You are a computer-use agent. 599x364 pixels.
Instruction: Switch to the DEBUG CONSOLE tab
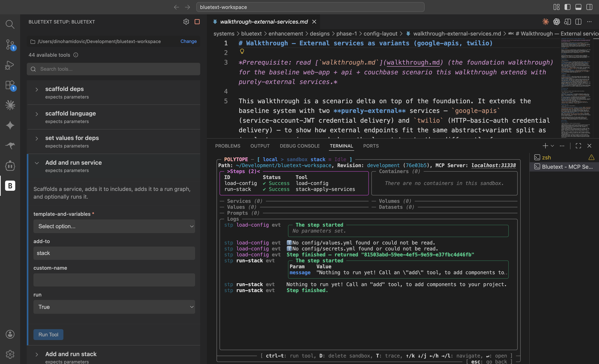coord(299,146)
